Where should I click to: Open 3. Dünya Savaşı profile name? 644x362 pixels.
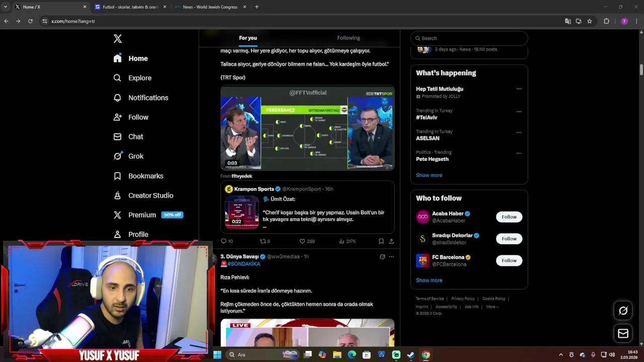pyautogui.click(x=239, y=256)
